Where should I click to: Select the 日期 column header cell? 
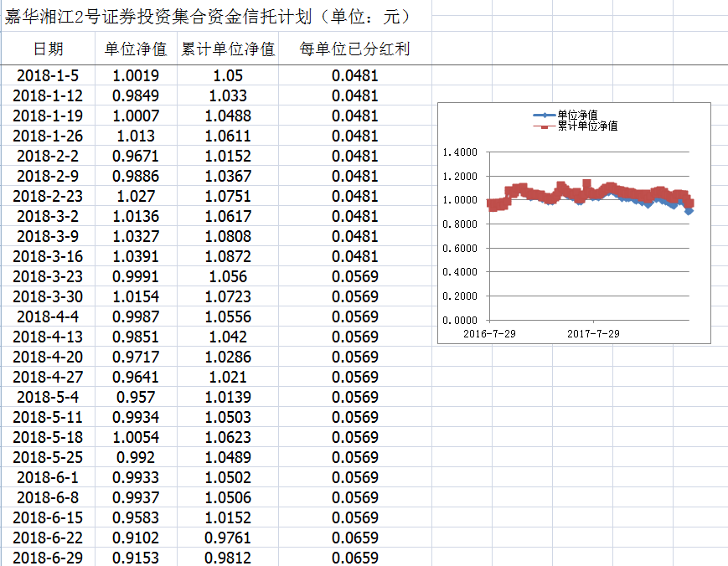[48, 49]
